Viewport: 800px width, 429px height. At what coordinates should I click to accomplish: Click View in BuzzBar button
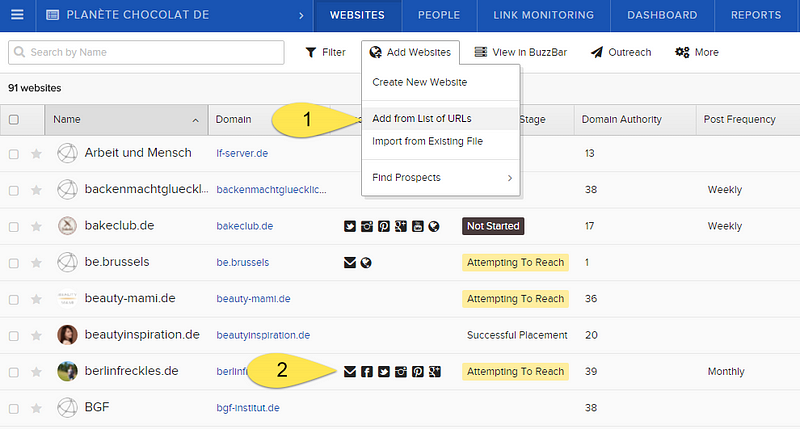(x=520, y=52)
